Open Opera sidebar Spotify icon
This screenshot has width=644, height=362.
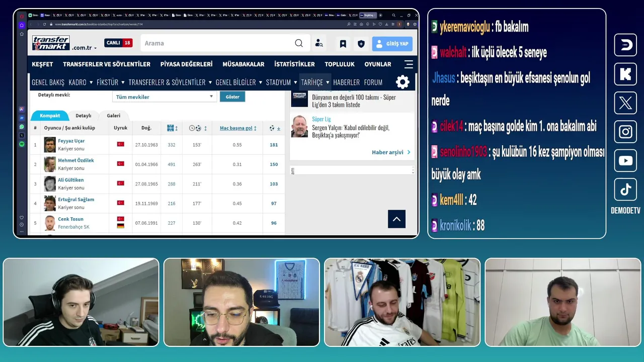click(22, 144)
